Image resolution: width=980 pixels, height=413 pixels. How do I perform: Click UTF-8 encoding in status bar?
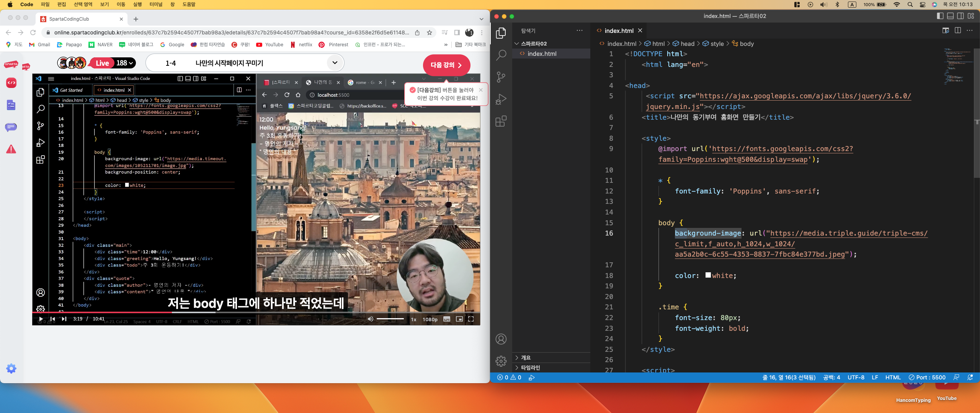coord(856,377)
